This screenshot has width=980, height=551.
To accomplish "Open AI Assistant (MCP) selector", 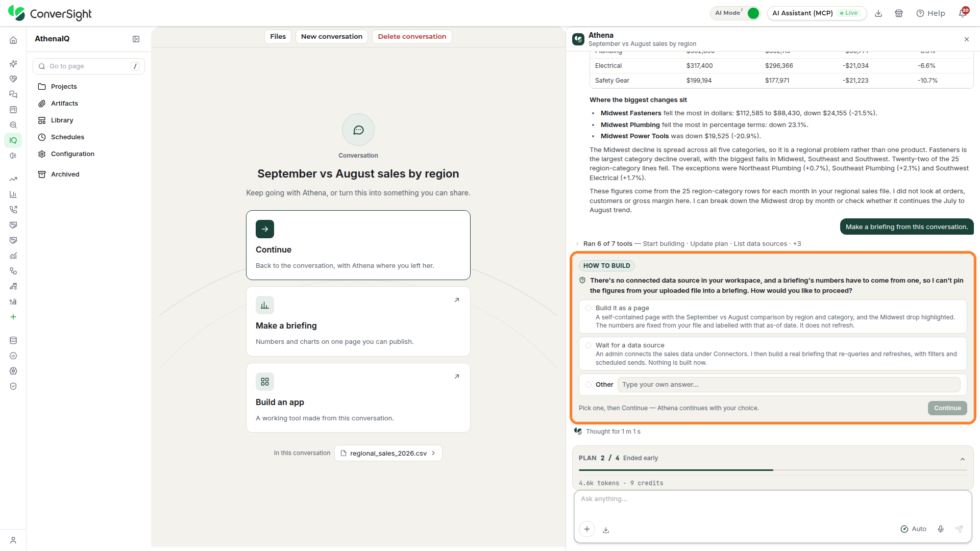I will pyautogui.click(x=816, y=13).
